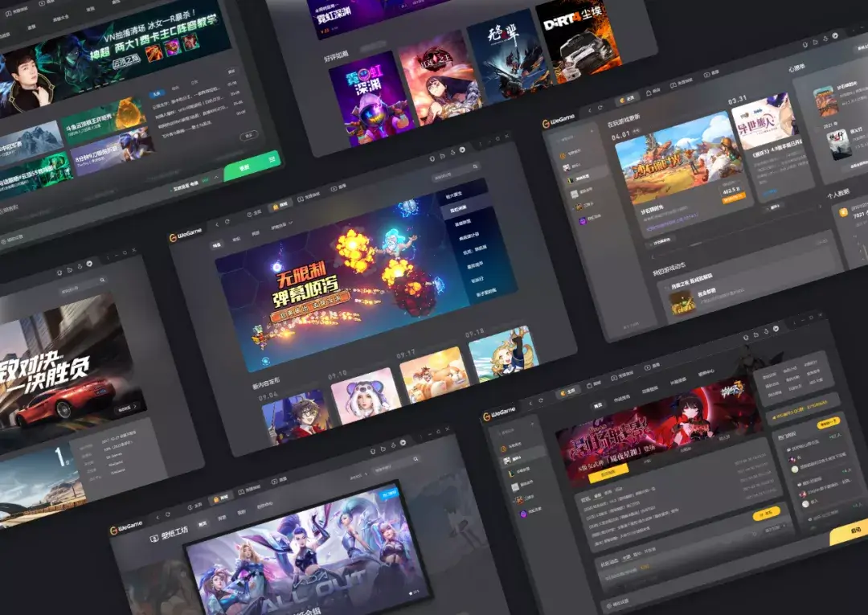Open the live stream tab with play icon in center window

click(x=338, y=187)
